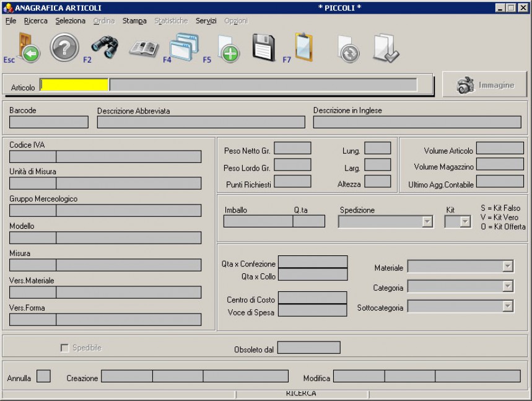Add new article with green plus icon

[x=228, y=48]
